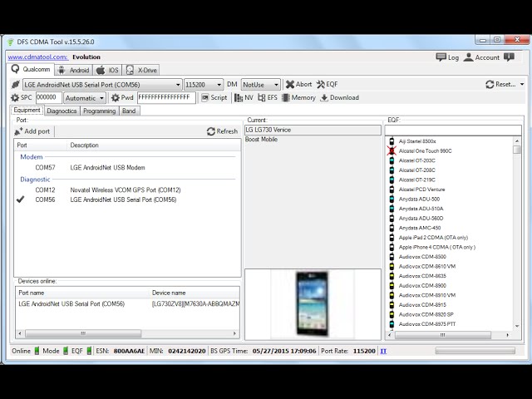The width and height of the screenshot is (532, 399).
Task: Open the EQF tools
Action: 327,84
